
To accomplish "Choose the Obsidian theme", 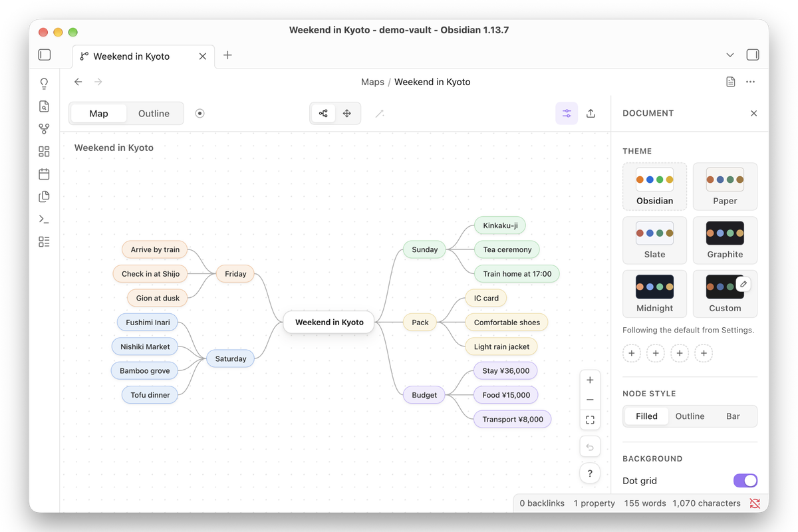I will pyautogui.click(x=654, y=186).
